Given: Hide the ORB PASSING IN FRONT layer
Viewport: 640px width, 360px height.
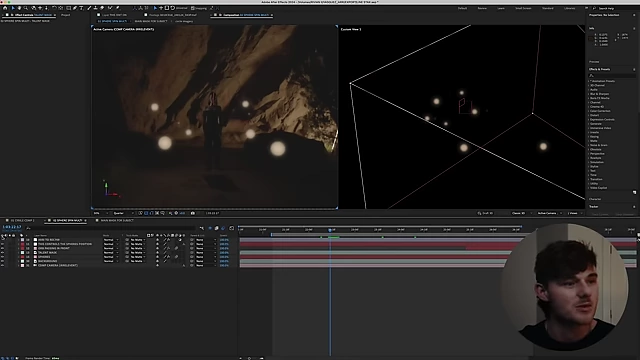Looking at the screenshot, I should [x=2, y=248].
